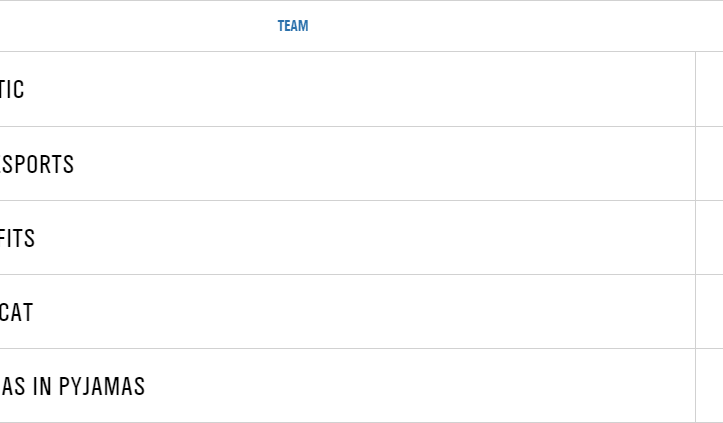Screen dimensions: 723x423
Task: Click the narrow right cell of the SPORTS row
Action: (x=709, y=164)
